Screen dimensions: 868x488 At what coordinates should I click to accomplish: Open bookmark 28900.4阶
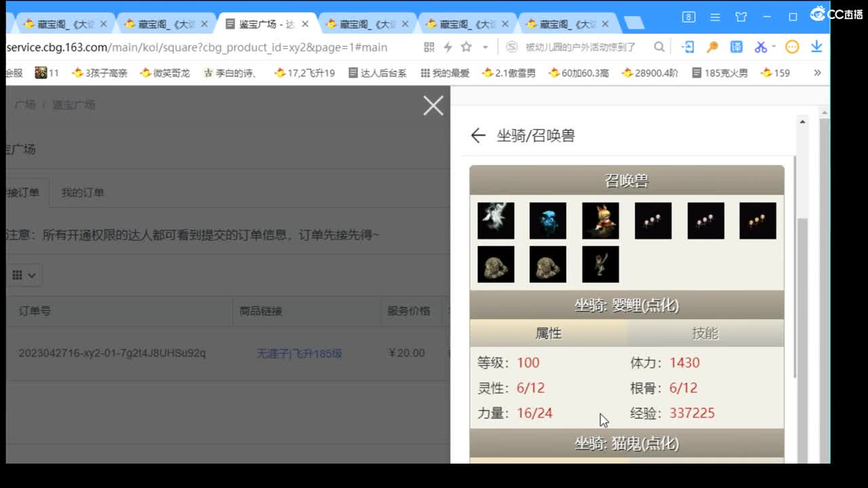pyautogui.click(x=650, y=73)
